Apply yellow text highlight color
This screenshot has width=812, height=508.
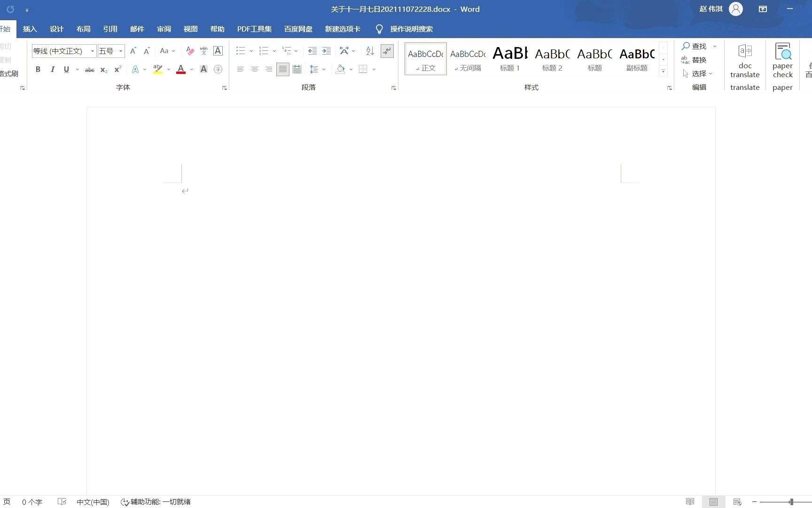pyautogui.click(x=158, y=69)
